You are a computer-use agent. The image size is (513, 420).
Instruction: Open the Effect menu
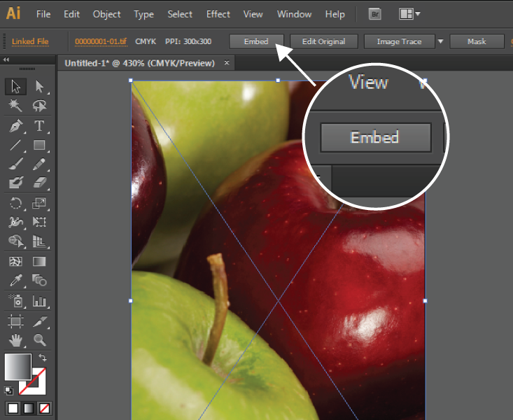tap(218, 14)
